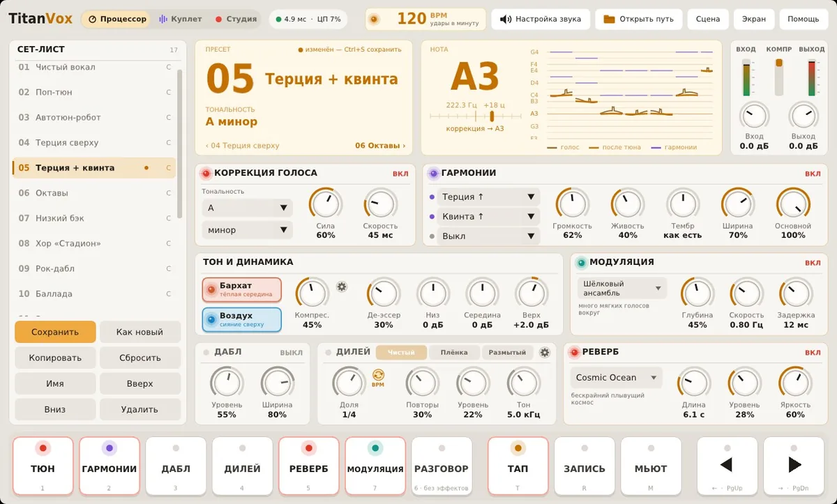Select the Размытый delay mode tab
This screenshot has height=504, width=837.
tap(508, 353)
